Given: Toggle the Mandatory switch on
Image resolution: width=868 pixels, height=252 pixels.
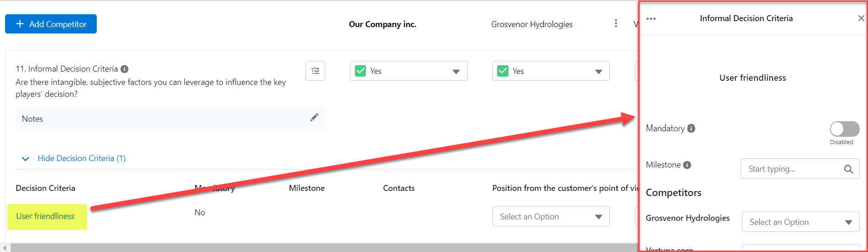Looking at the screenshot, I should (x=844, y=129).
